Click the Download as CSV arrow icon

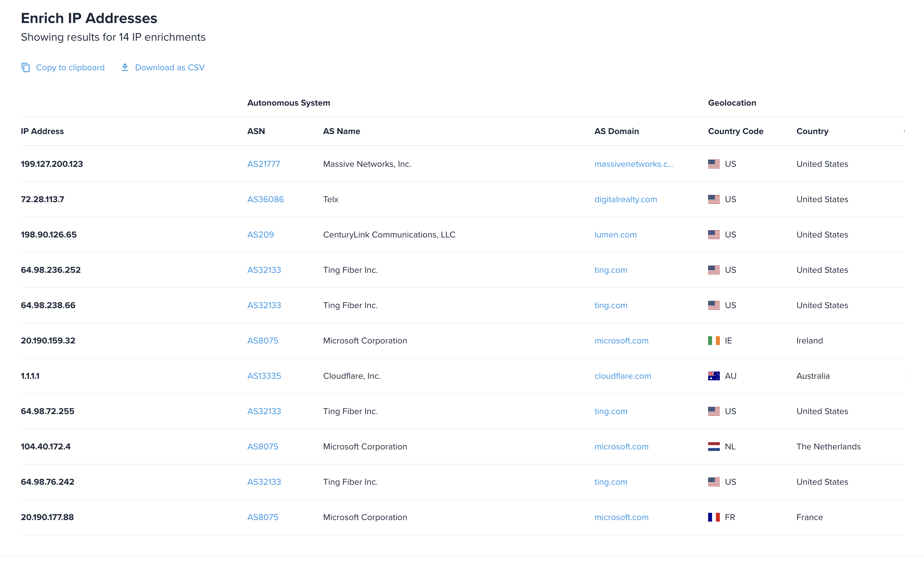pyautogui.click(x=125, y=67)
